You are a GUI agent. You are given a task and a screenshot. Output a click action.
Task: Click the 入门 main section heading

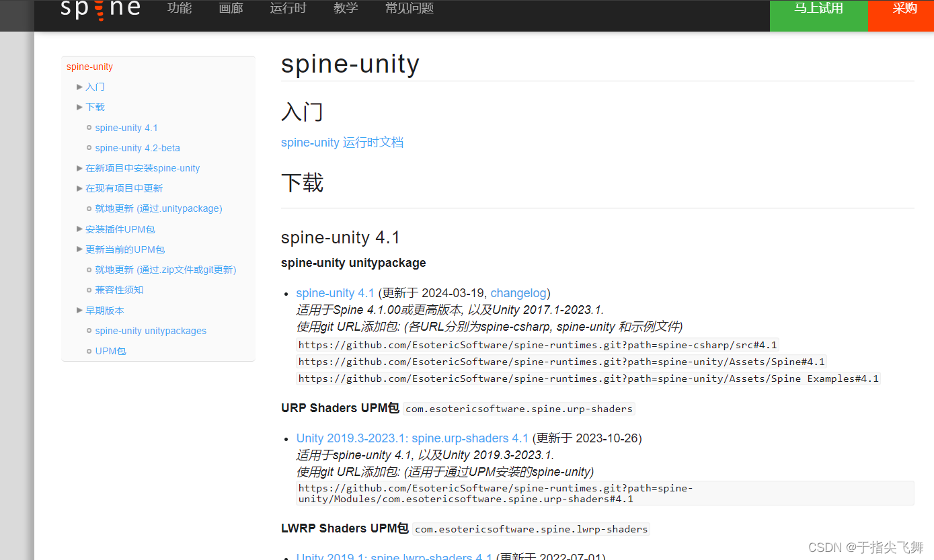tap(302, 111)
